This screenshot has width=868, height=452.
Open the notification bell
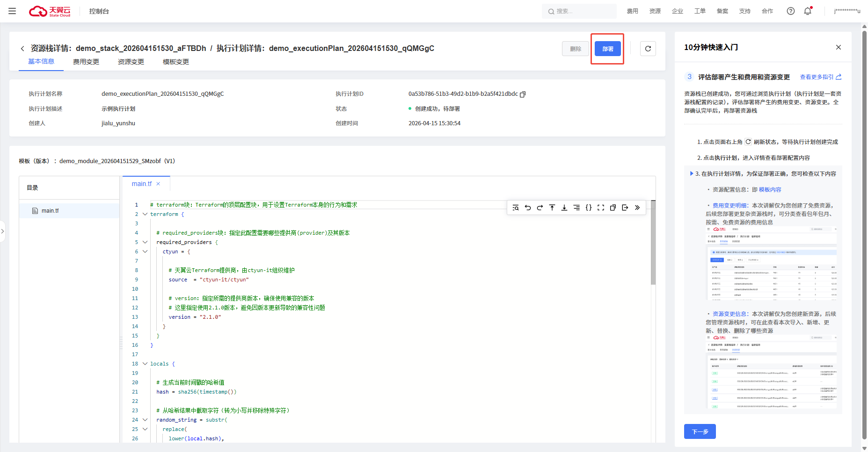pos(808,11)
